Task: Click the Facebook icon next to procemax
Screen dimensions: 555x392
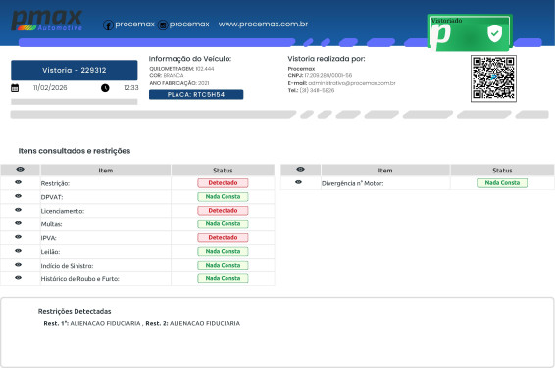Action: point(108,25)
